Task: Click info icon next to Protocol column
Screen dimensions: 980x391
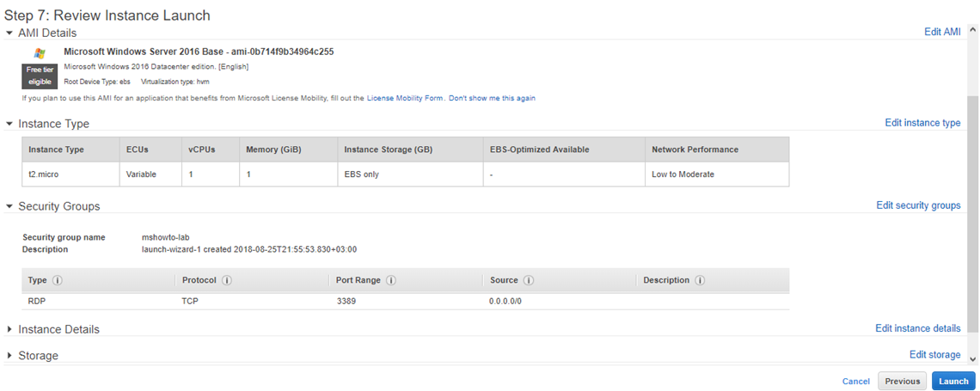Action: tap(227, 280)
